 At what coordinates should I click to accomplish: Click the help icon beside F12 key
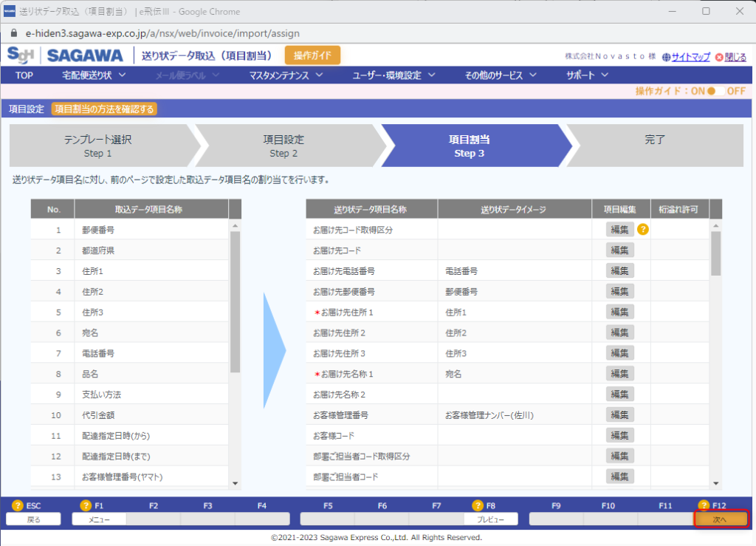[704, 505]
